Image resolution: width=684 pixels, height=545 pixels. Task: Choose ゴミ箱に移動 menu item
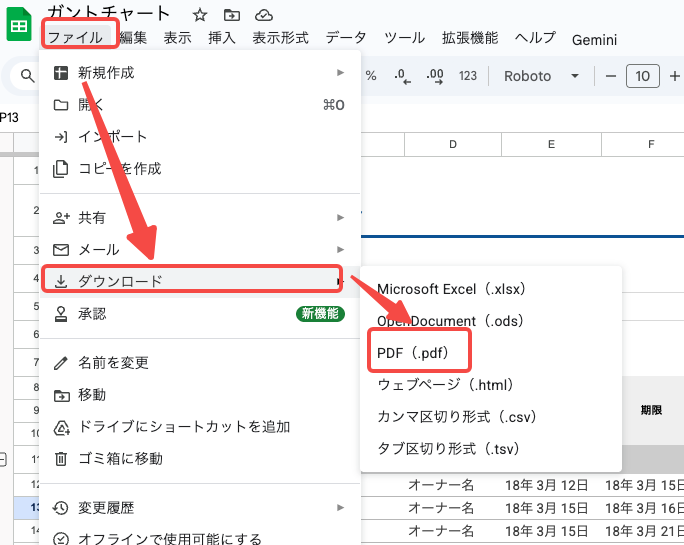click(x=200, y=459)
